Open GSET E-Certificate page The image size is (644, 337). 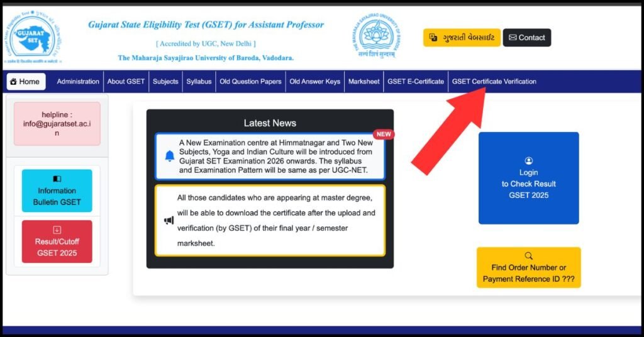click(415, 82)
